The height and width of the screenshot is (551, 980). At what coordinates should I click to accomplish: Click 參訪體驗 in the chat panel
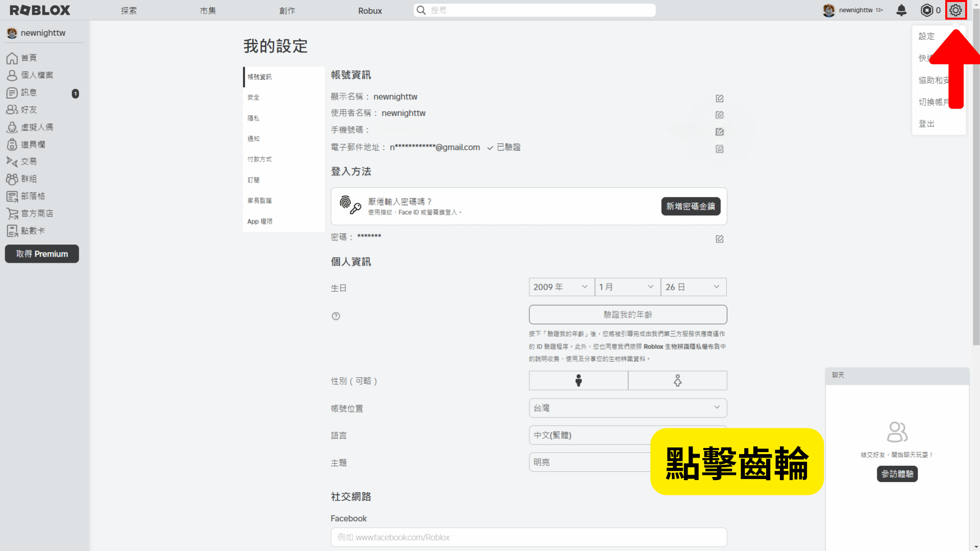coord(897,474)
